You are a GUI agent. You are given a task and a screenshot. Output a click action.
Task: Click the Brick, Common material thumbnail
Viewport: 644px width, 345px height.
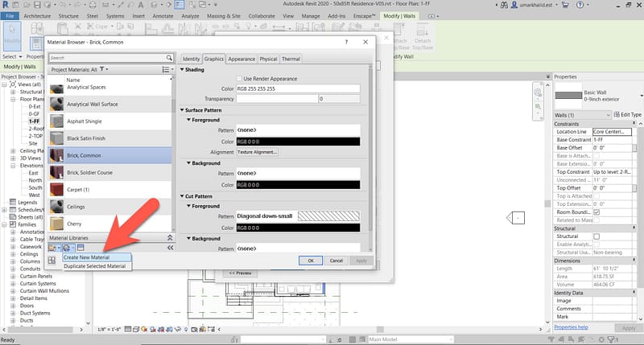pos(57,155)
